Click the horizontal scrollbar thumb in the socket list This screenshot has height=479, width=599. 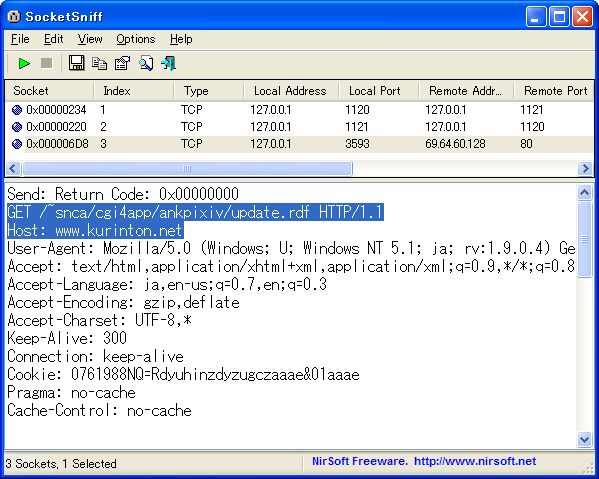pos(187,168)
